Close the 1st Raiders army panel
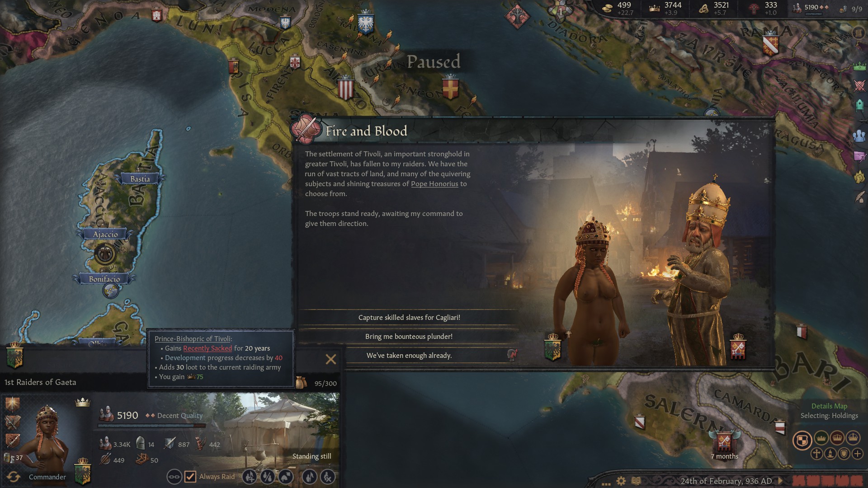The height and width of the screenshot is (488, 868). (x=331, y=359)
